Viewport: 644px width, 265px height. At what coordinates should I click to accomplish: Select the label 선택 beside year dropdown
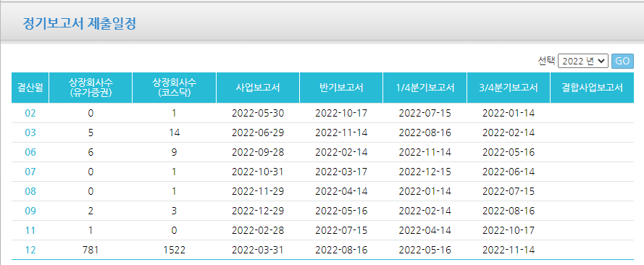(x=547, y=61)
